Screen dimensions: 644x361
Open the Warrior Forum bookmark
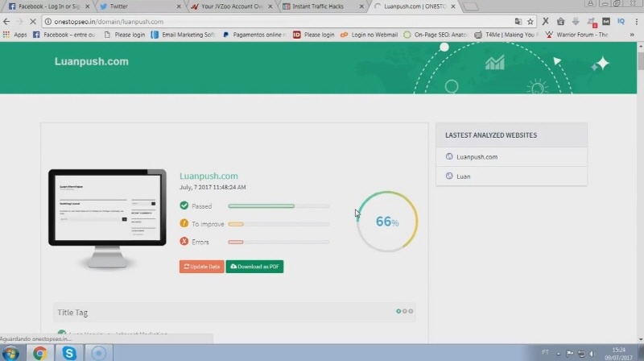tap(576, 35)
